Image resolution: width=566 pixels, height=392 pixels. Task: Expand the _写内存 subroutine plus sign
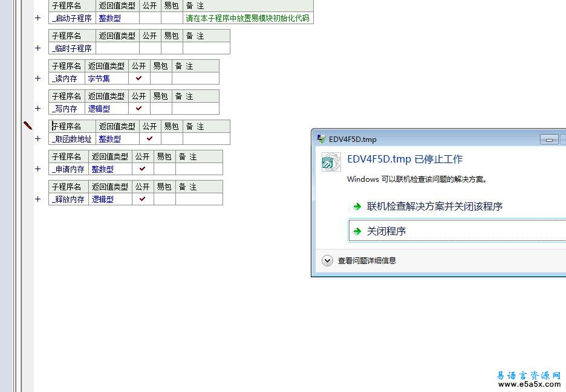[38, 109]
